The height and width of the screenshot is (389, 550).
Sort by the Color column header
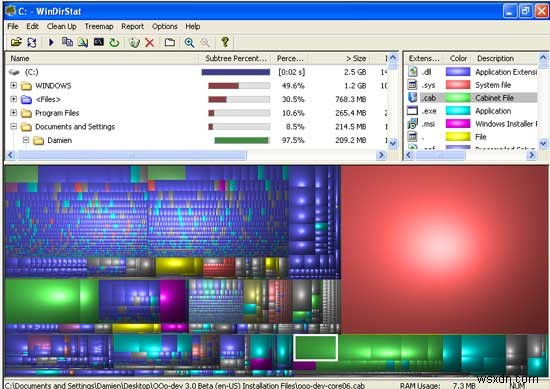(458, 58)
